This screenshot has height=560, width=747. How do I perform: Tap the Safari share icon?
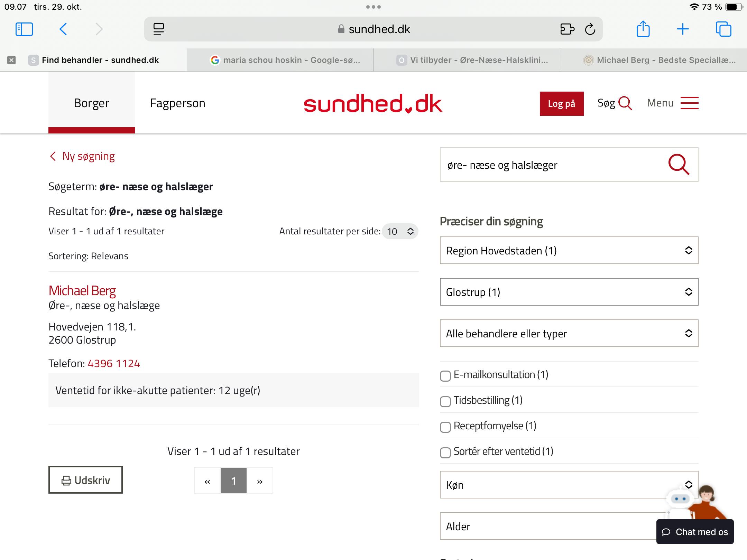click(x=643, y=29)
